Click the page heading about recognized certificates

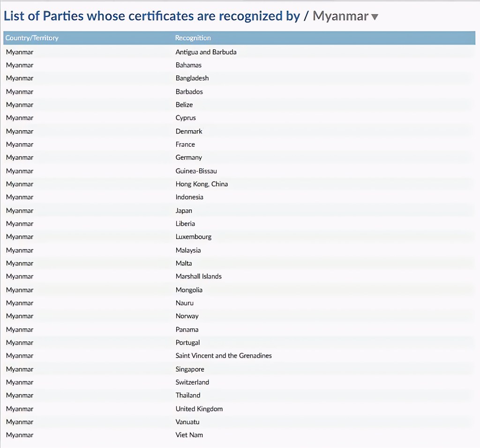click(x=151, y=16)
